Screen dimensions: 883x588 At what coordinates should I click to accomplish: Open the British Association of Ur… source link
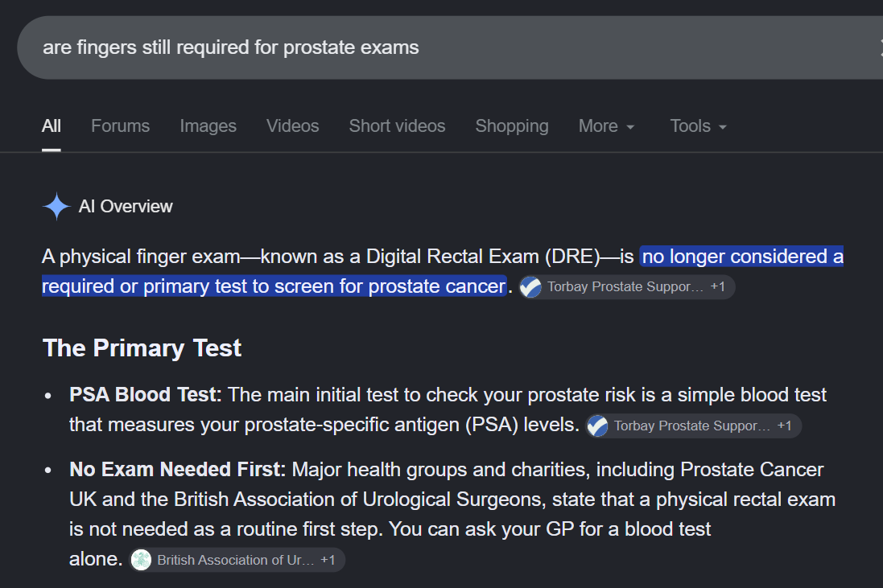(235, 560)
